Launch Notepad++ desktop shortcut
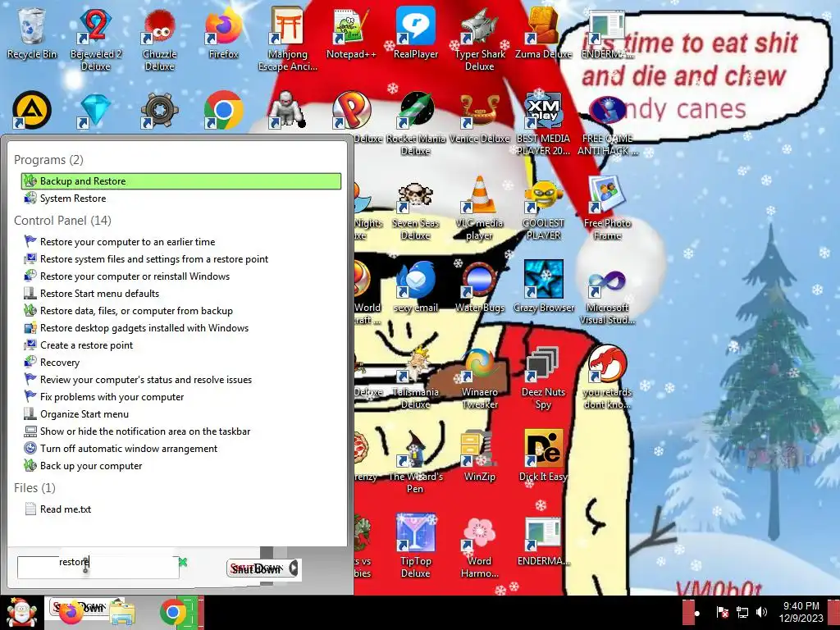This screenshot has width=840, height=630. click(351, 33)
